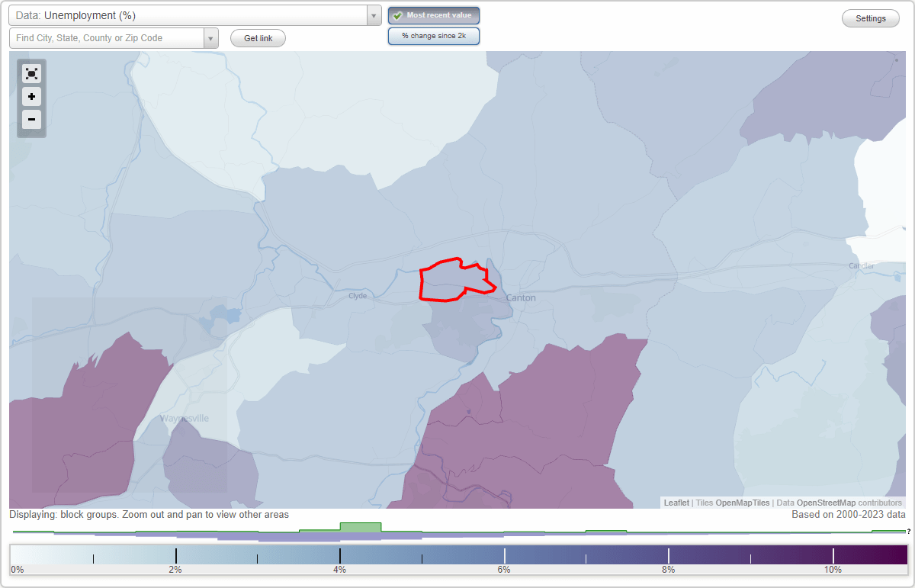Click the green checkmark on Most recent value

[397, 14]
